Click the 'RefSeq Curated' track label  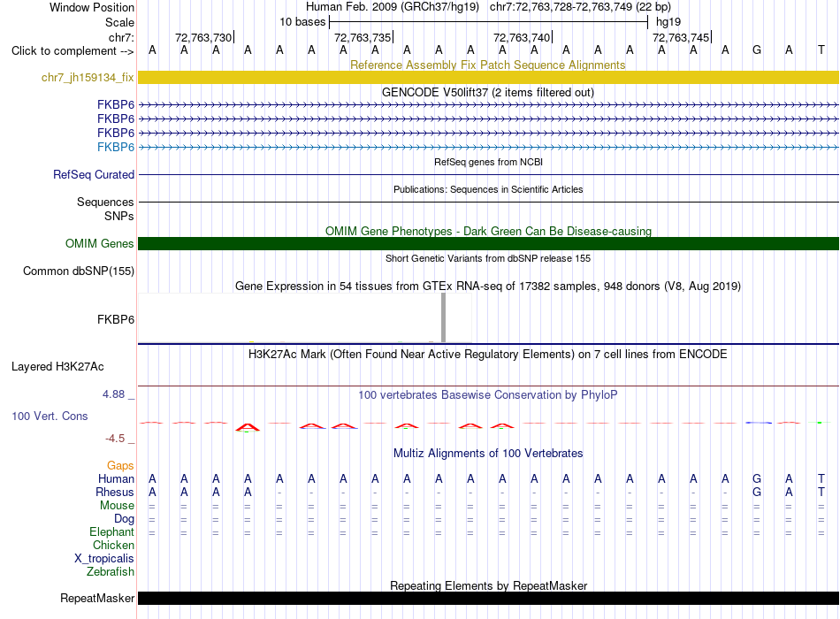(94, 175)
